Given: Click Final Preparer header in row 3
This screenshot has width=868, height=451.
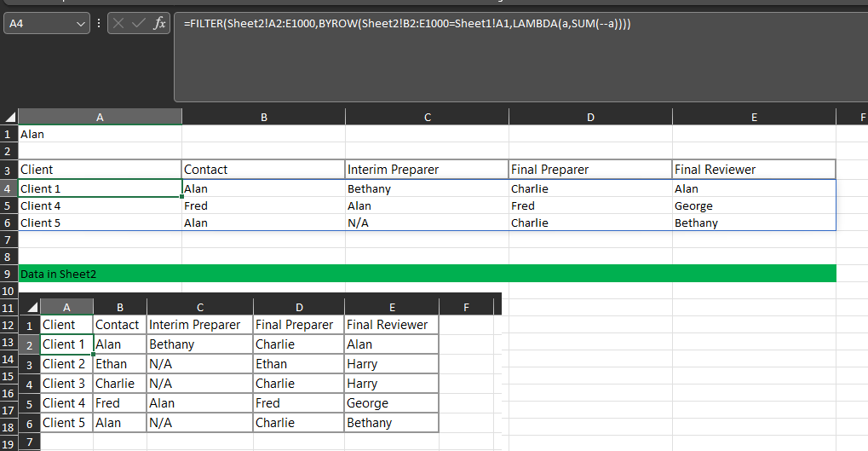Looking at the screenshot, I should 590,170.
